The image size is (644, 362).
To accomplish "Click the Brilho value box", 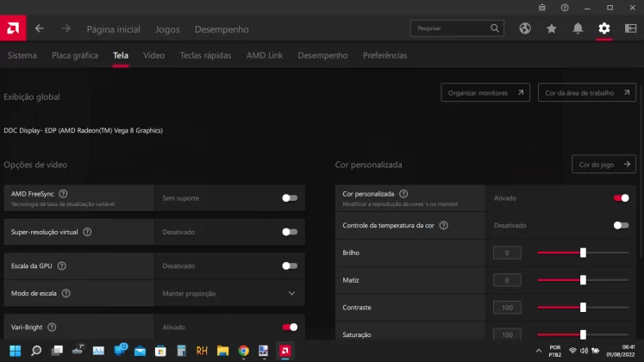I will [x=507, y=253].
